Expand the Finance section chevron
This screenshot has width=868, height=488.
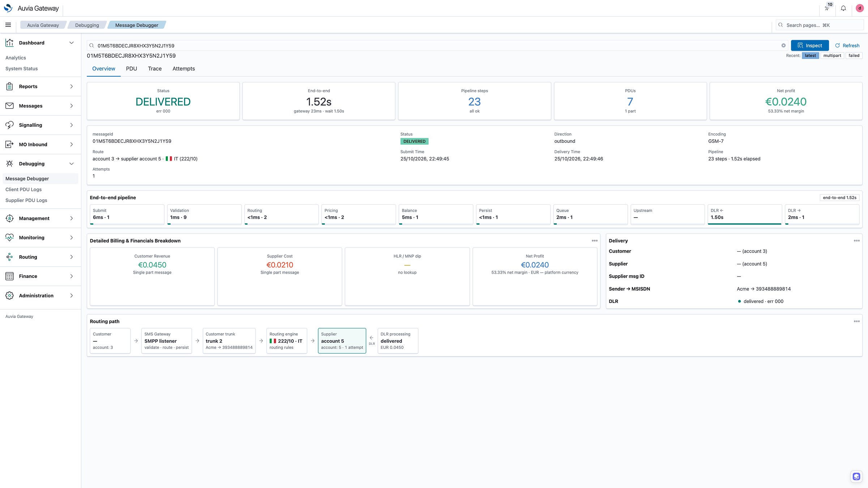coord(72,276)
